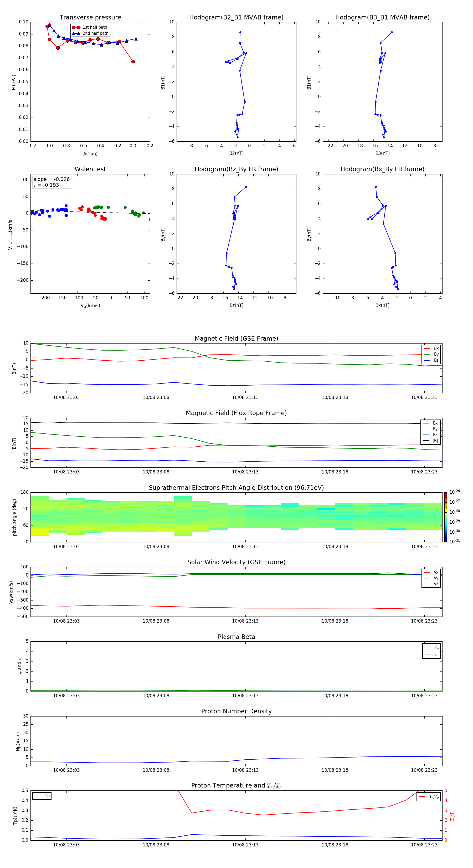Click the 'A(T·m)' x-axis label
Viewport: 473px width, 868px height.
[90, 154]
